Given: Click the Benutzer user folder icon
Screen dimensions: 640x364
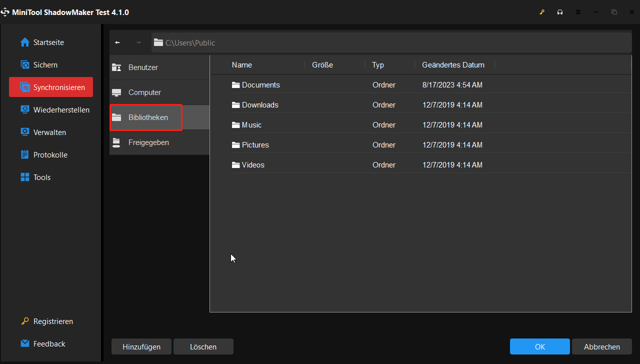Looking at the screenshot, I should tap(116, 67).
